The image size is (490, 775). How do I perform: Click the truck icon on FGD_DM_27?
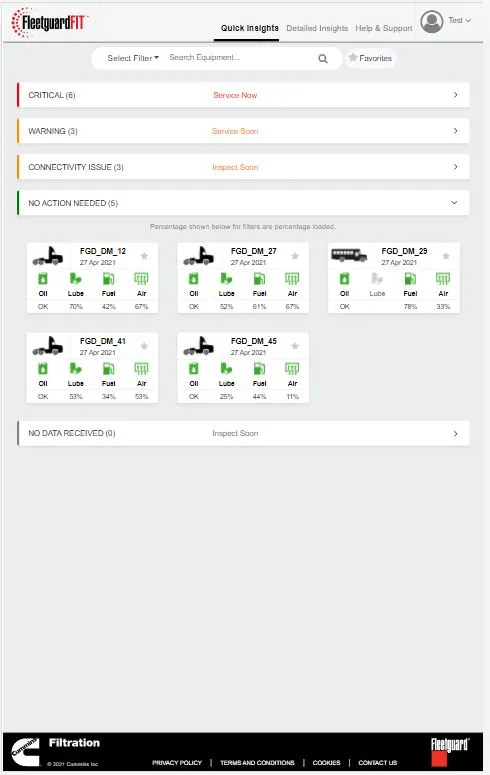[199, 256]
